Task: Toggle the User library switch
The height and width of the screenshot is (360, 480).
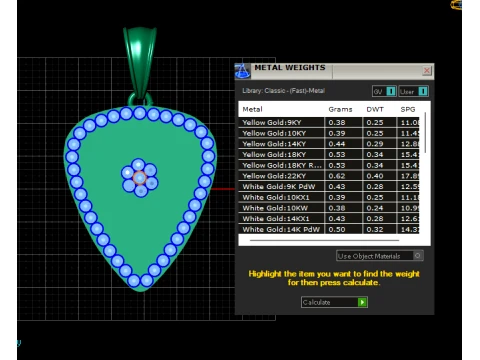Action: (423, 91)
